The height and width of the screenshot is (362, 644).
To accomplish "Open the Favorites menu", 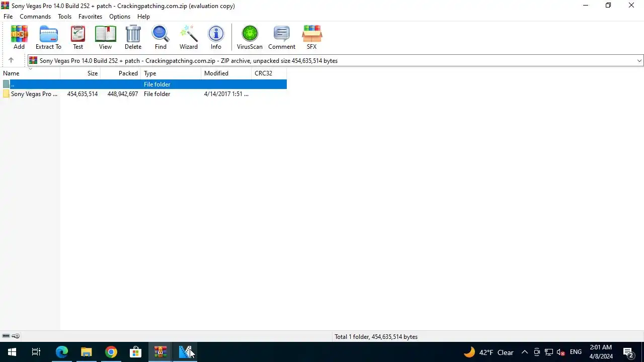I will (x=90, y=16).
